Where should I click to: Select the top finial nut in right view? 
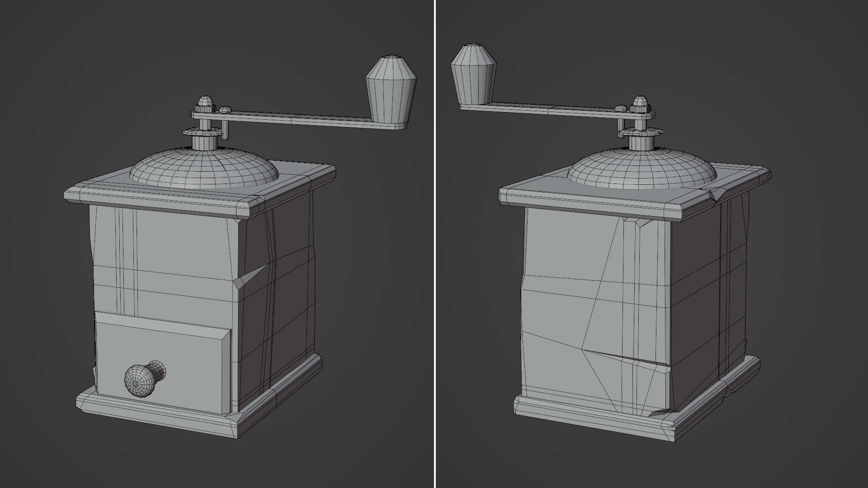click(640, 105)
